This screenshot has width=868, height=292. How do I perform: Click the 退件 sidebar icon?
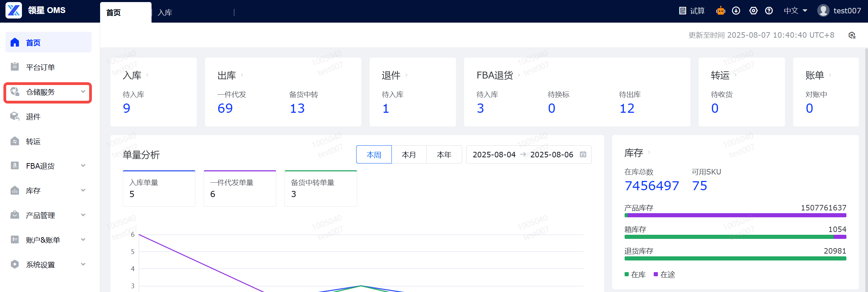click(x=15, y=116)
